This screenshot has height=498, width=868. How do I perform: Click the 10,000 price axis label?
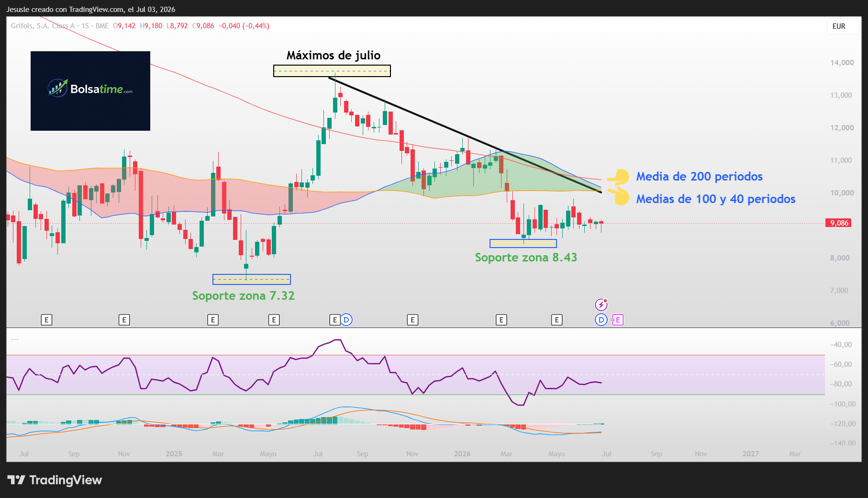[842, 193]
